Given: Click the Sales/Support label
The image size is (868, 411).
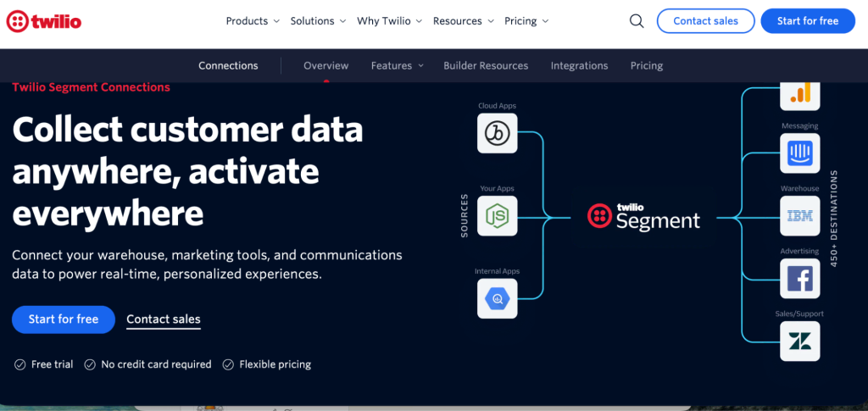Looking at the screenshot, I should tap(800, 314).
